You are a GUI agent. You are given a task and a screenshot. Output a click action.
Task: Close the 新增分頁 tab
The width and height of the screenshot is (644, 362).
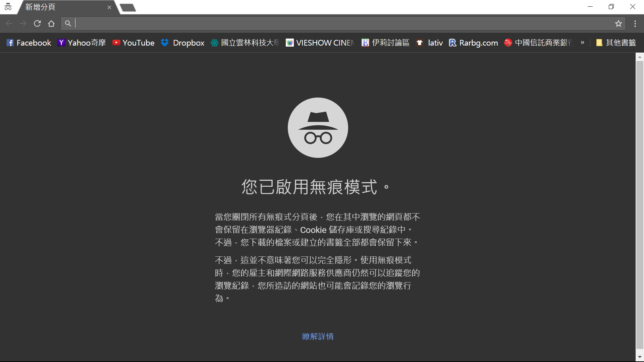(109, 7)
